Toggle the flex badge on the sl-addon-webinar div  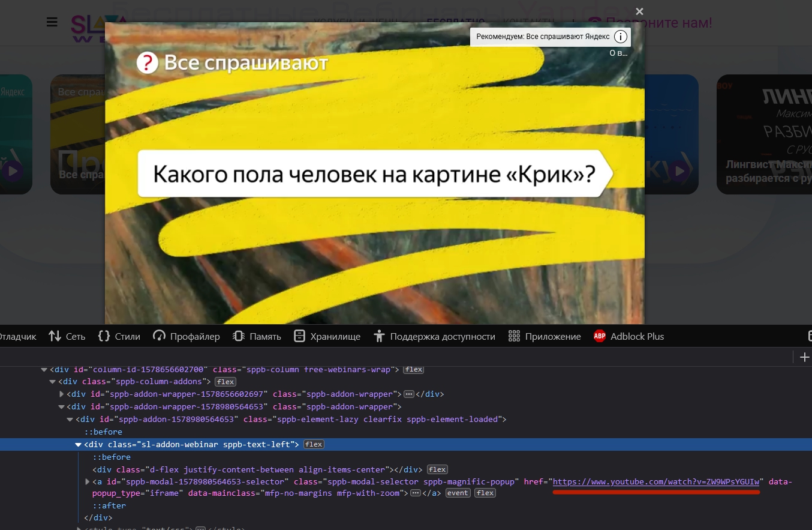pyautogui.click(x=314, y=445)
